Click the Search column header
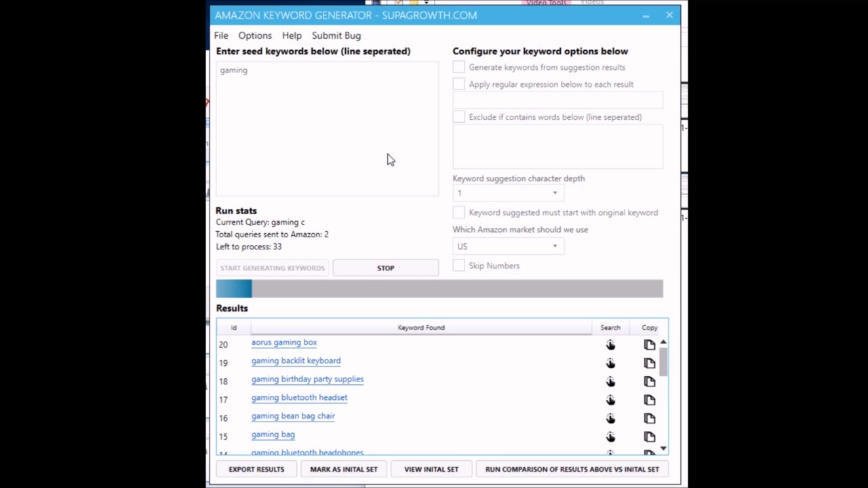 [610, 327]
